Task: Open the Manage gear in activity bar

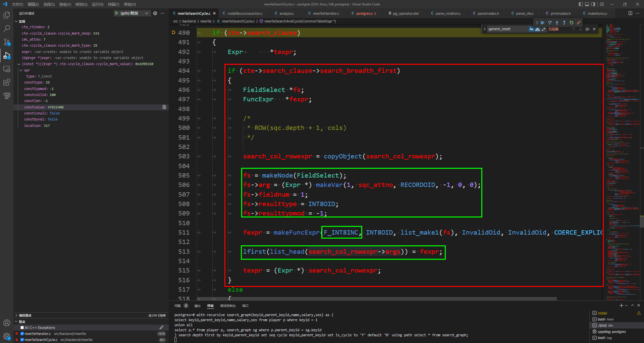Action: pyautogui.click(x=7, y=336)
